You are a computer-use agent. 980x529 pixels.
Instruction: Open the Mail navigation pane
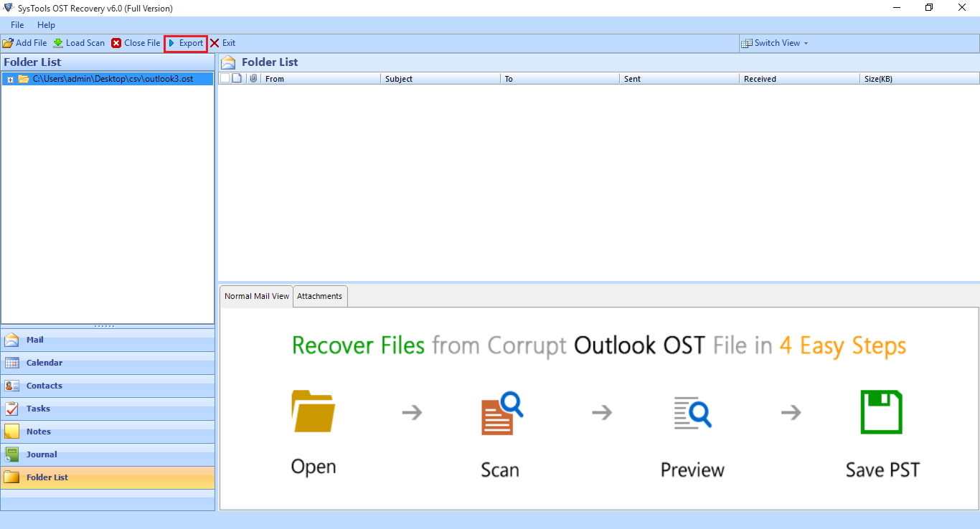108,340
